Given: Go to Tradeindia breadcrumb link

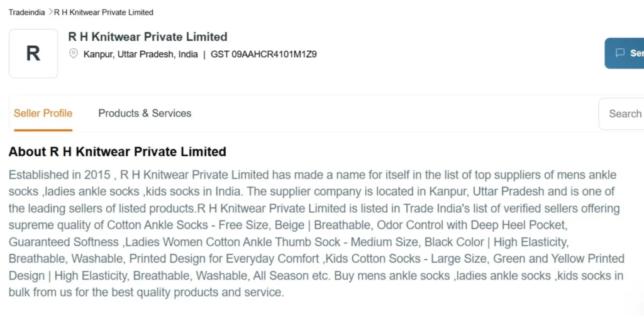Looking at the screenshot, I should 26,13.
